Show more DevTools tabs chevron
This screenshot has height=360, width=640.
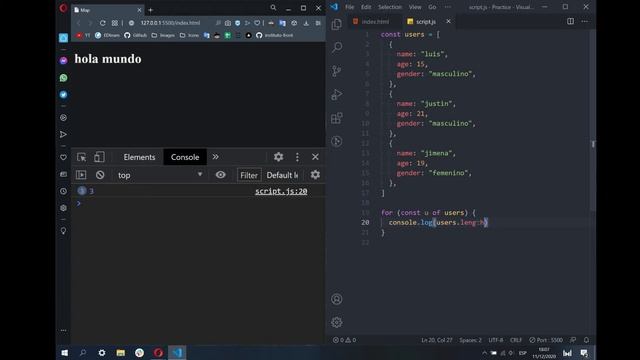215,157
